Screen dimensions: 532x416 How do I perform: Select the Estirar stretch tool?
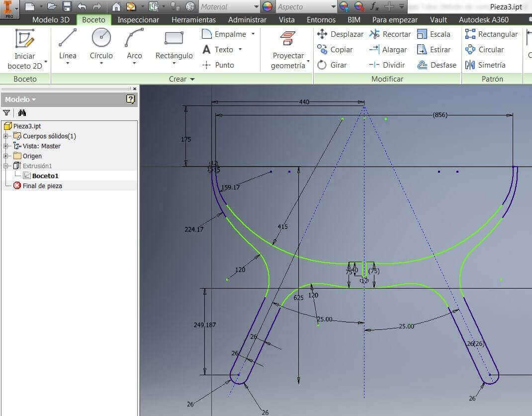click(434, 50)
